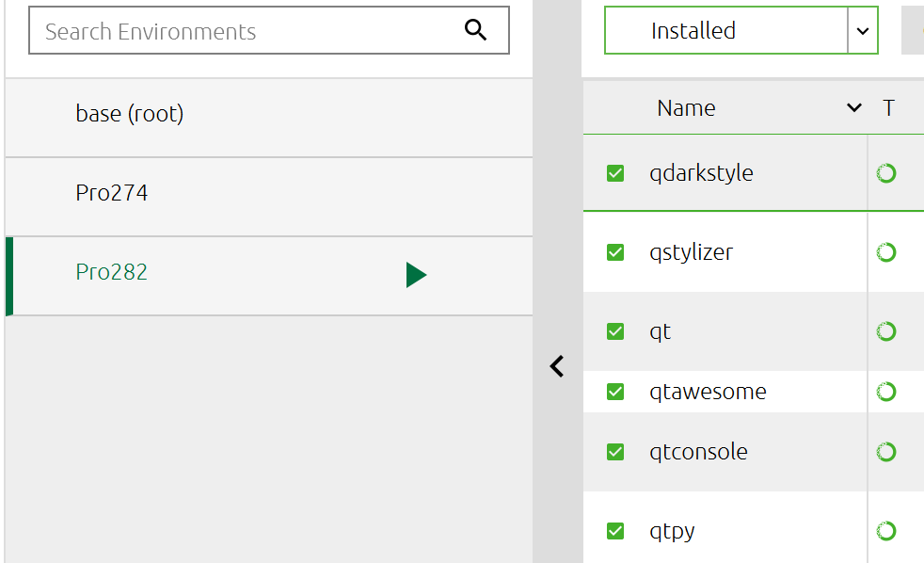Toggle the qtpy package checkbox
This screenshot has width=924, height=563.
pos(615,531)
